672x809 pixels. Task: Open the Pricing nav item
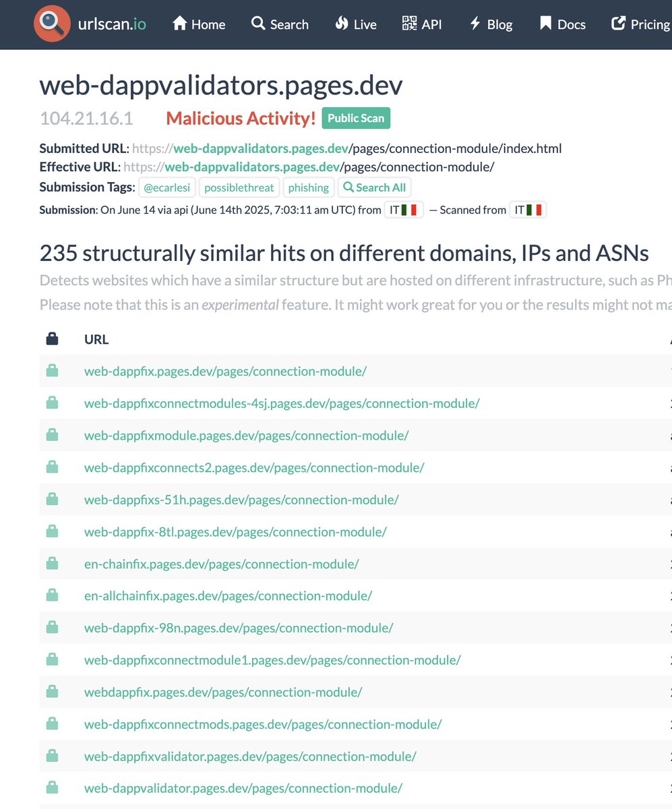[641, 24]
